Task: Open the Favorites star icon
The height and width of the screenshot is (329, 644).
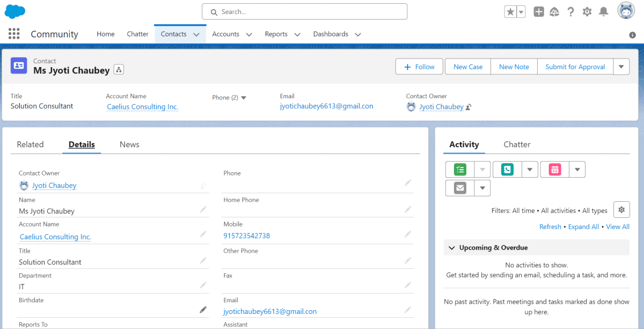Action: [x=510, y=12]
